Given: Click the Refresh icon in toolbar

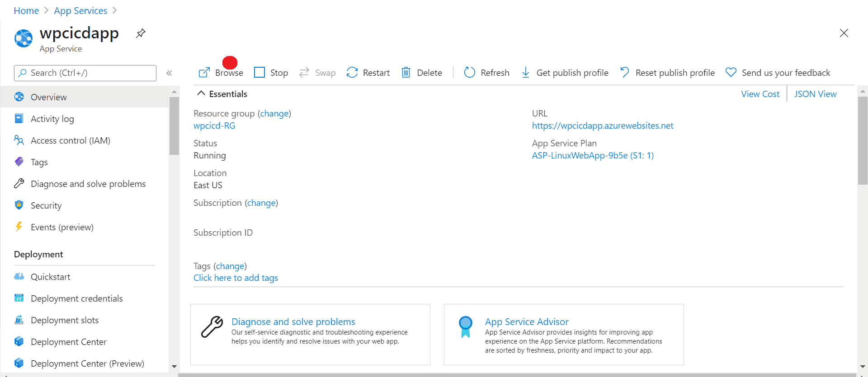Looking at the screenshot, I should pos(470,72).
